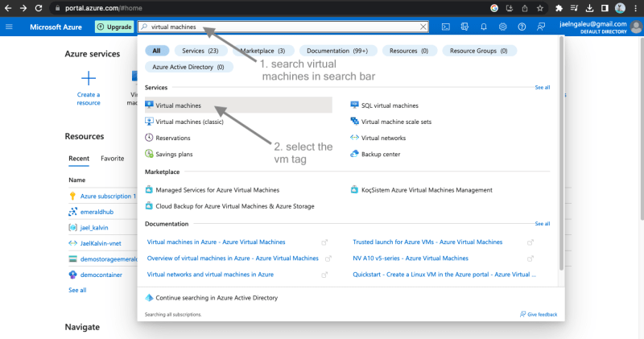
Task: Open the JaelKalvin-vnet resource
Action: (101, 243)
